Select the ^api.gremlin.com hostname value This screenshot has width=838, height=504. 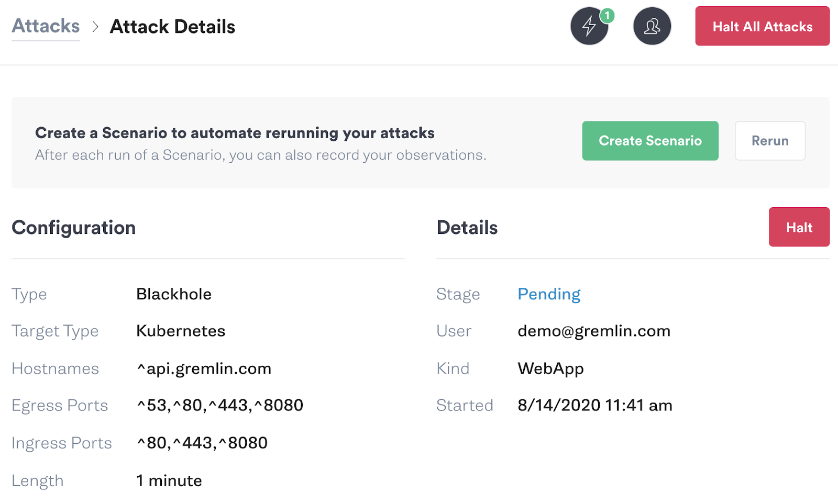point(204,368)
